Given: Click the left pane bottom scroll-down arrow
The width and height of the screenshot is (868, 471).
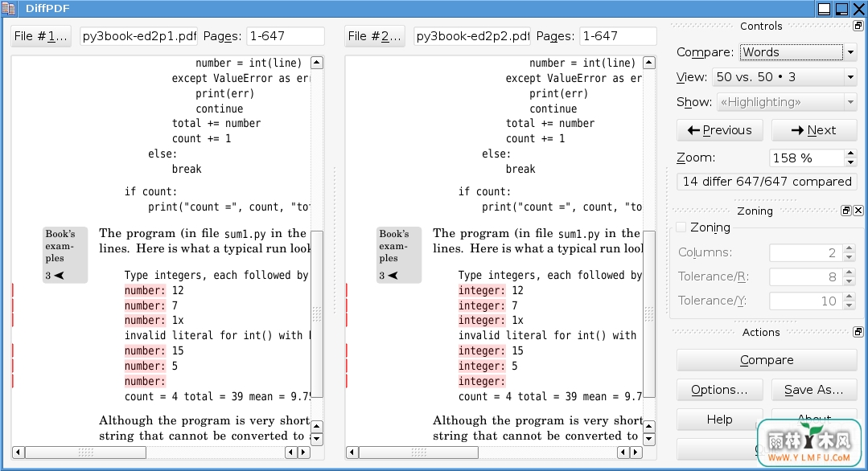Looking at the screenshot, I should (317, 440).
